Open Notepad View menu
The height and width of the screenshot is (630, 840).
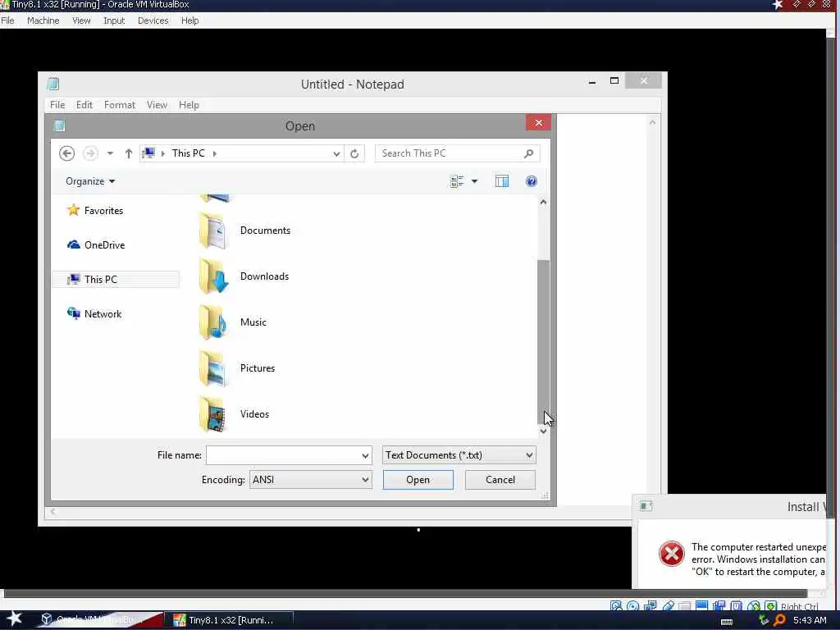point(157,105)
